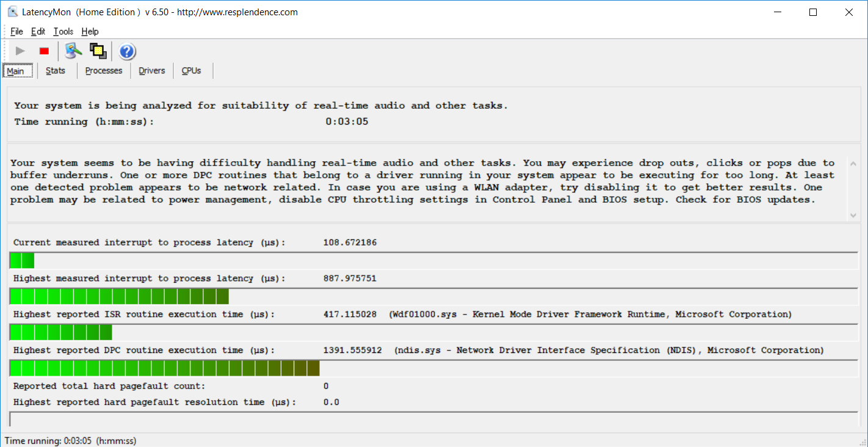
Task: Click the Wdf01000.sys driver description text
Action: click(590, 314)
